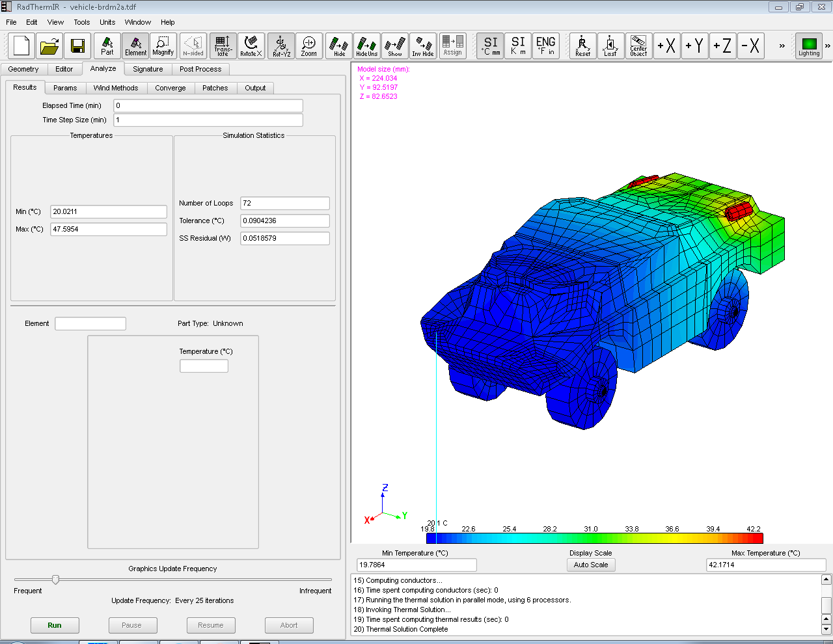
Task: Click the New file toolbar icon
Action: 21,46
